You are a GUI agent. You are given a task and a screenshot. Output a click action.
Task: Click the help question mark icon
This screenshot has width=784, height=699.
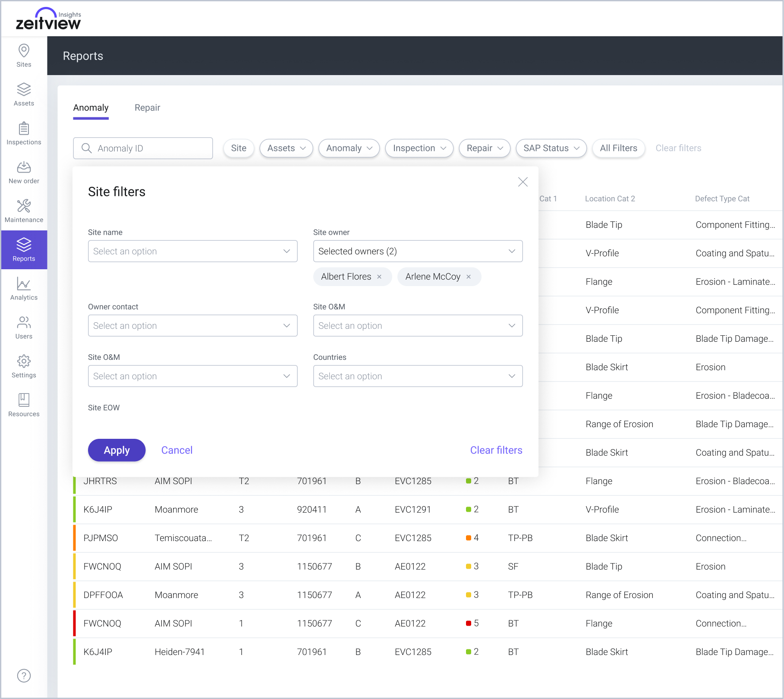[x=24, y=676]
